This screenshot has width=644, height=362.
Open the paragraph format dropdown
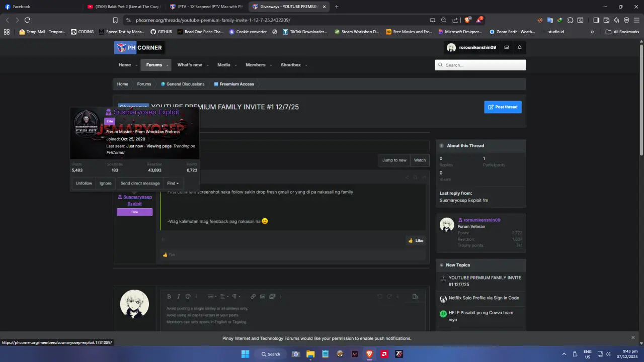[236, 297]
